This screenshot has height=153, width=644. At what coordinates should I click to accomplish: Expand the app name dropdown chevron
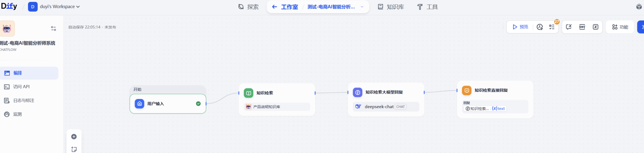pos(362,7)
